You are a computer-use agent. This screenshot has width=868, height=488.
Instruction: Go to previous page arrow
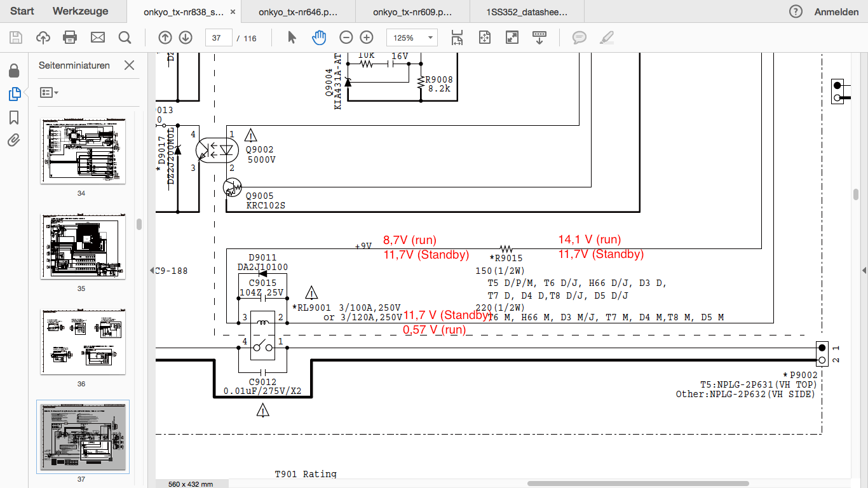tap(165, 37)
